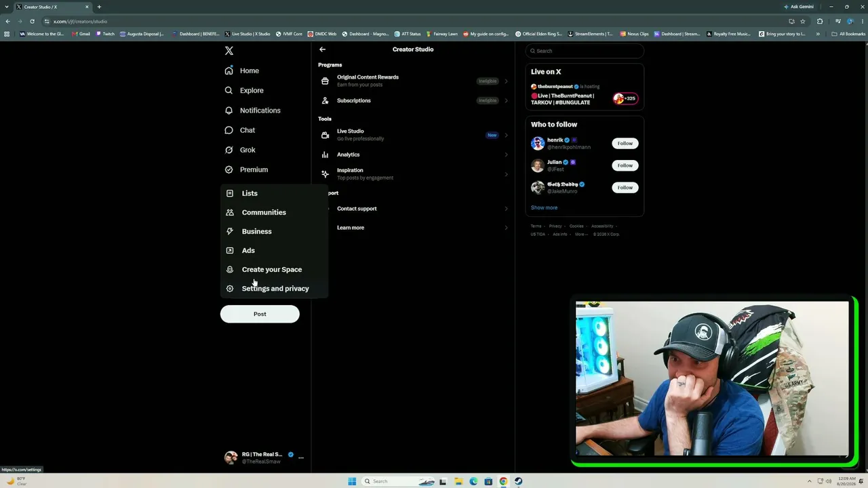The image size is (868, 488).
Task: Click the Privacy footer link
Action: 555,226
